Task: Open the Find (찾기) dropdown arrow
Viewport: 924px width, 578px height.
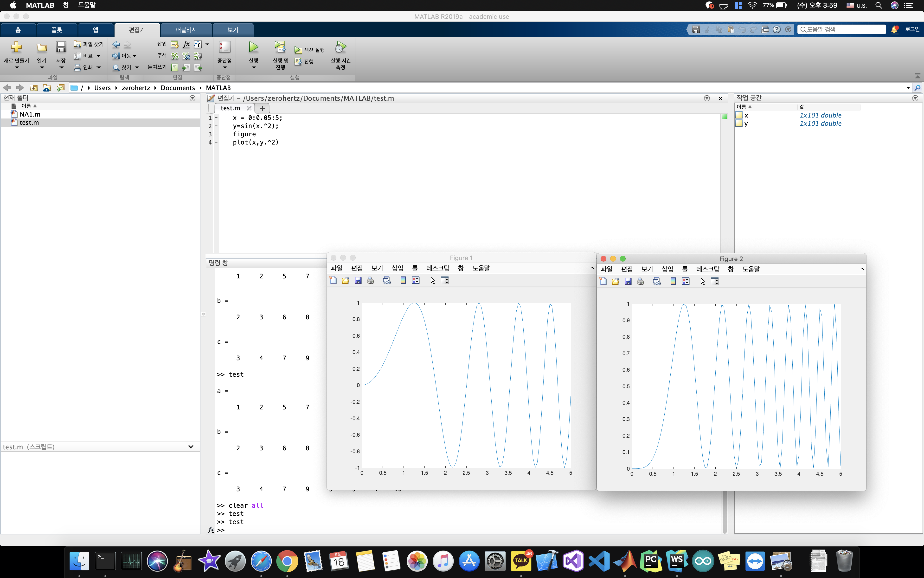Action: [x=137, y=68]
